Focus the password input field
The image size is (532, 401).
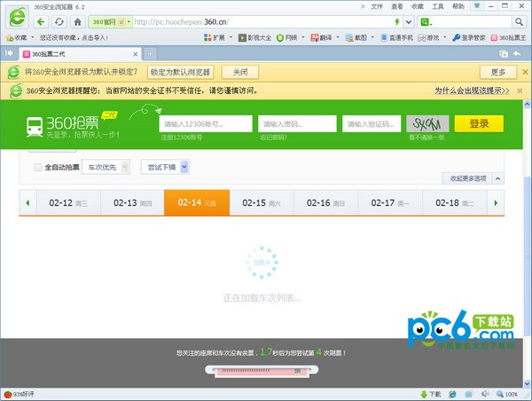297,123
